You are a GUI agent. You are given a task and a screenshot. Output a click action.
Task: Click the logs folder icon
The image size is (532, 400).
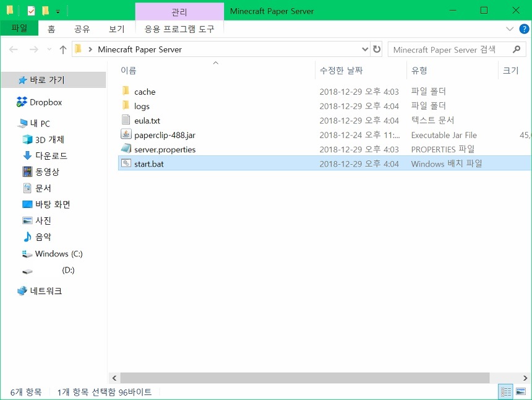point(126,106)
